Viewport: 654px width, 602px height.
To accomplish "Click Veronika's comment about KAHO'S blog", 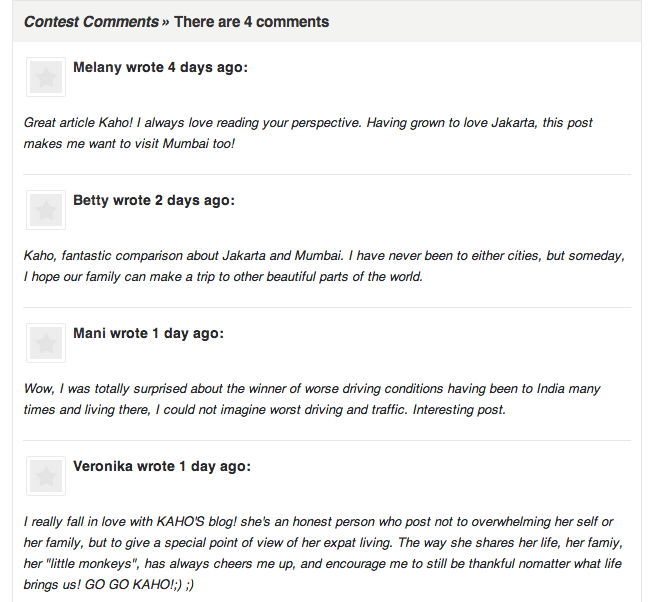I will tap(323, 553).
